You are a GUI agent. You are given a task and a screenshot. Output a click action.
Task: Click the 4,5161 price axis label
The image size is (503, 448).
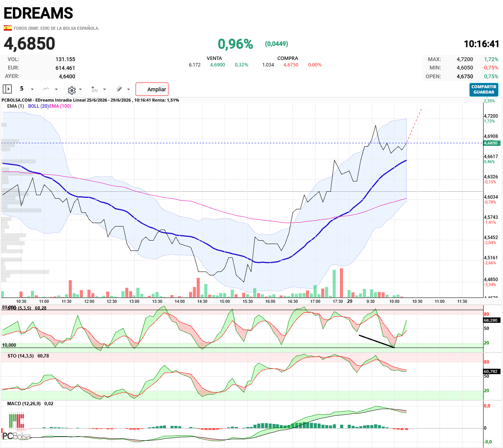click(x=491, y=258)
